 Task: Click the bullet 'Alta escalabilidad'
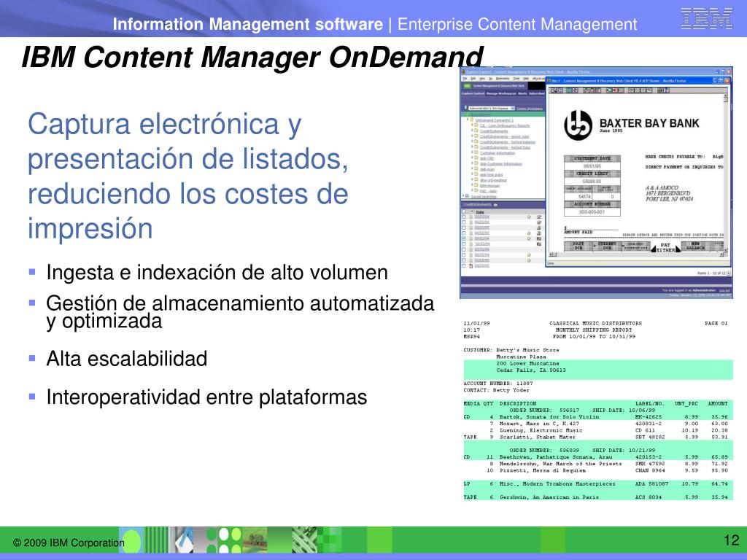(x=127, y=359)
